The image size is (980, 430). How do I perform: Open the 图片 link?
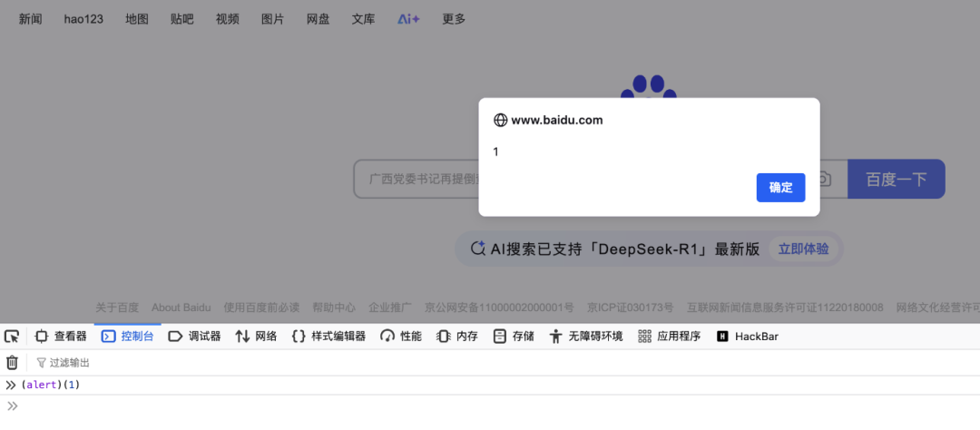(x=272, y=19)
